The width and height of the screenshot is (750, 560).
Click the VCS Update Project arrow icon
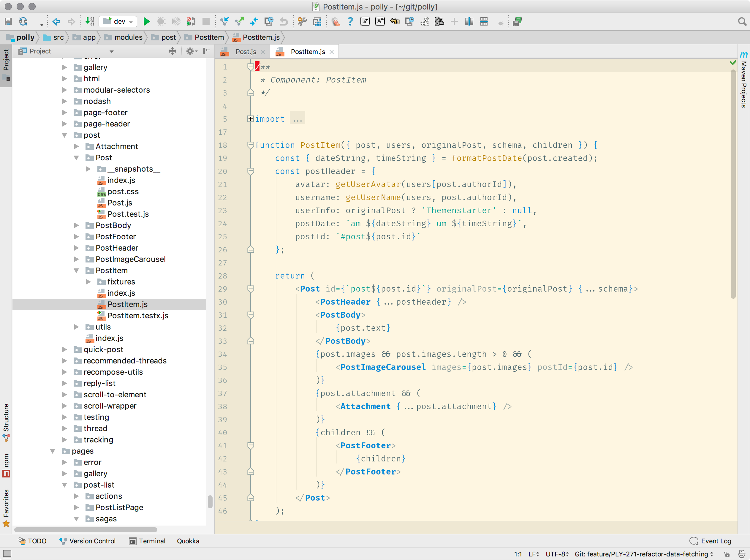pos(224,22)
